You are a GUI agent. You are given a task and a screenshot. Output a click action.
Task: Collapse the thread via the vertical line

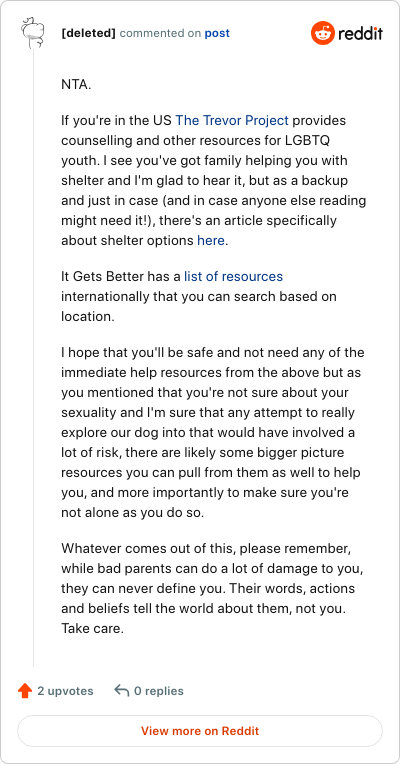[33, 358]
